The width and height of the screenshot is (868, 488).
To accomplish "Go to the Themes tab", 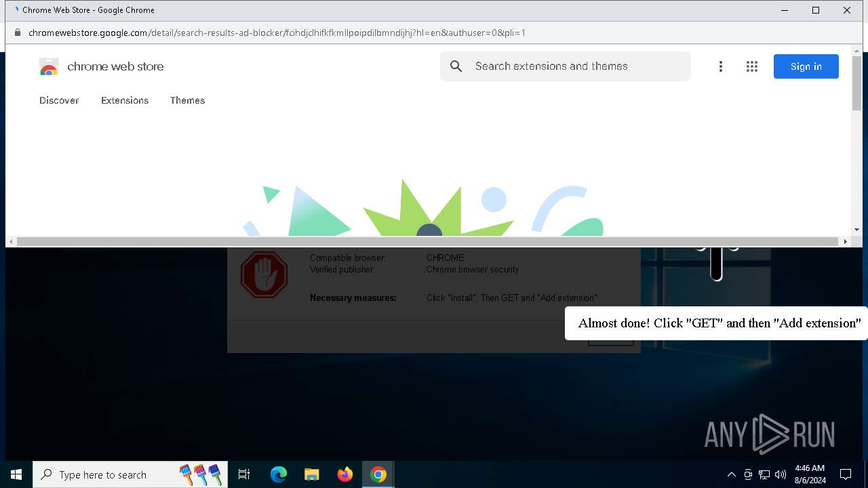I will (187, 100).
